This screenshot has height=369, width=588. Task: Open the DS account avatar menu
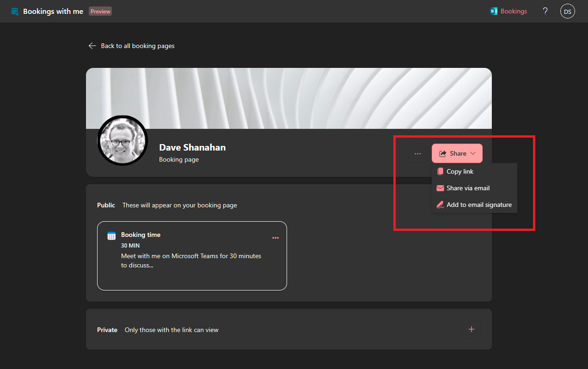(567, 11)
